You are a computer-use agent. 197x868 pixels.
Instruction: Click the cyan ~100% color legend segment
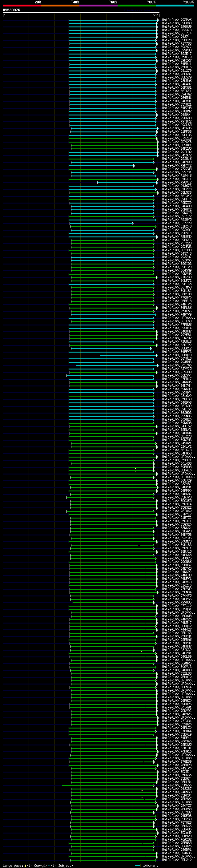[175, 6]
